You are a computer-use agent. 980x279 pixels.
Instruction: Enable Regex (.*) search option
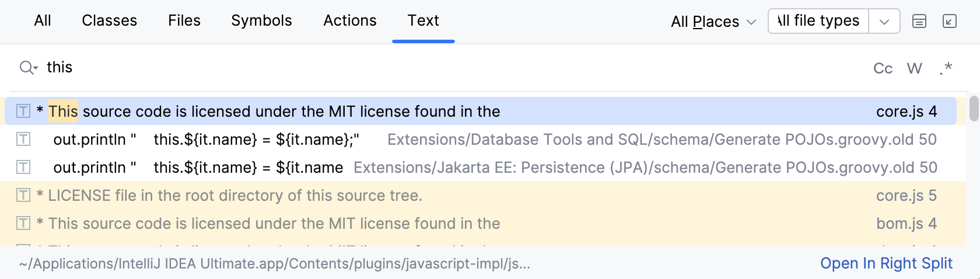(946, 68)
